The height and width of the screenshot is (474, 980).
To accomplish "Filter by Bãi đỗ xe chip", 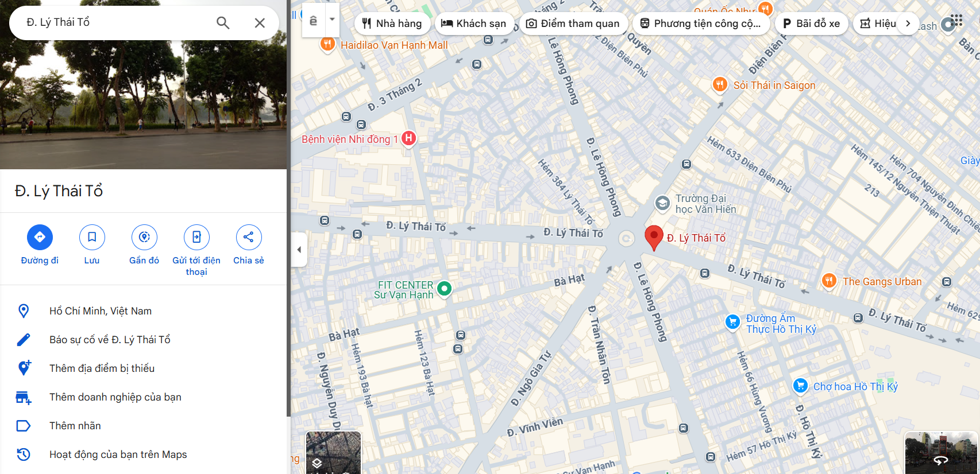I will click(x=812, y=24).
